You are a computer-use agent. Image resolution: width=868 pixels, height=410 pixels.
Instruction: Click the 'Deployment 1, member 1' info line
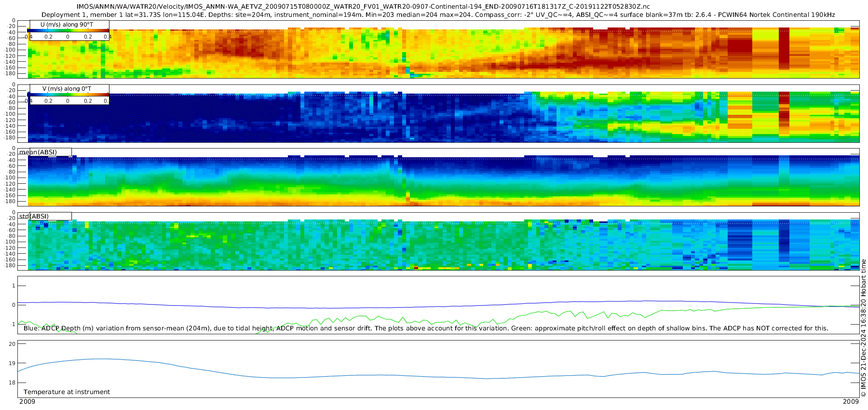pyautogui.click(x=438, y=15)
